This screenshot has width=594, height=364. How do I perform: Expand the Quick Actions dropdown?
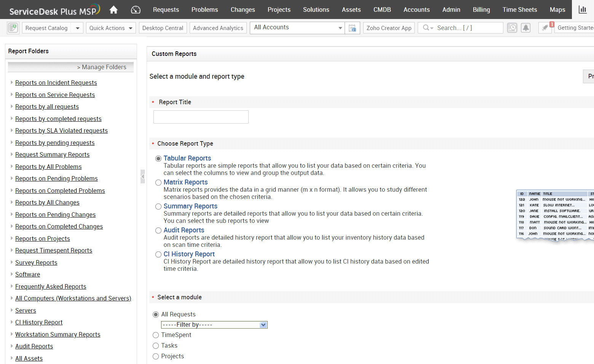[111, 28]
